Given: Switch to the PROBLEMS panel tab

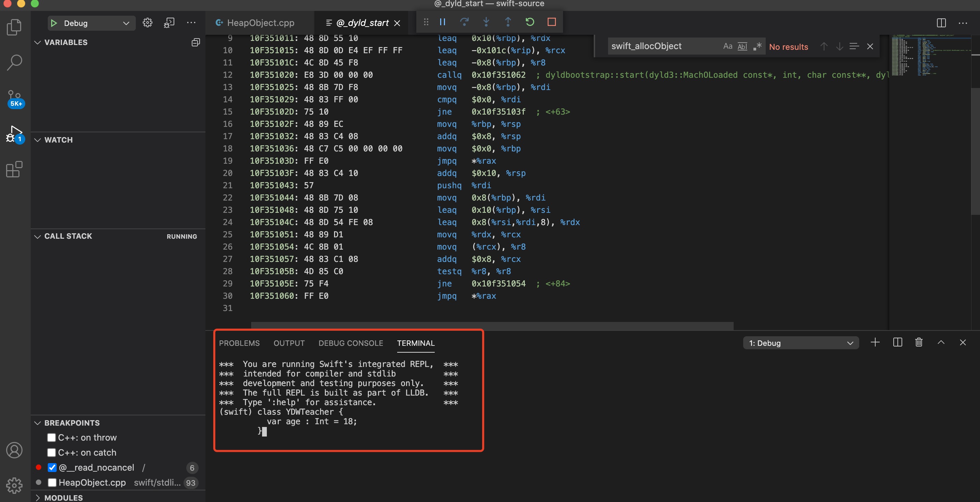Looking at the screenshot, I should point(239,343).
